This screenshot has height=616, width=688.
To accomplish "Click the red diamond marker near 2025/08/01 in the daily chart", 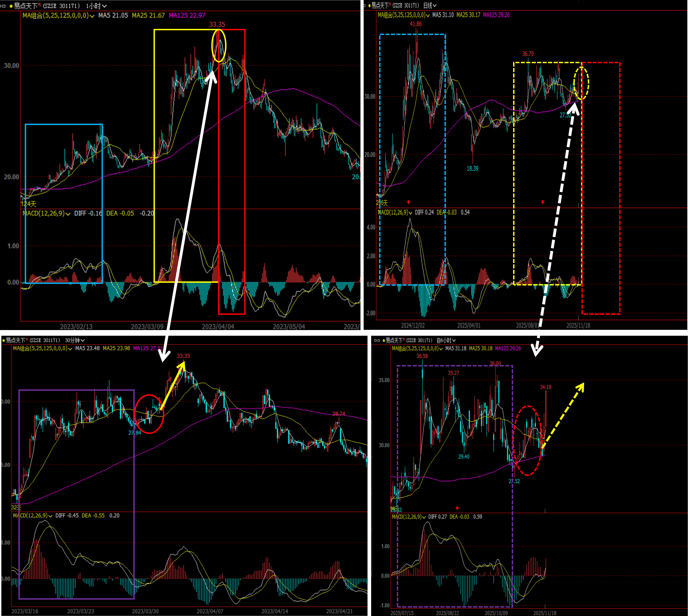I will pos(543,202).
